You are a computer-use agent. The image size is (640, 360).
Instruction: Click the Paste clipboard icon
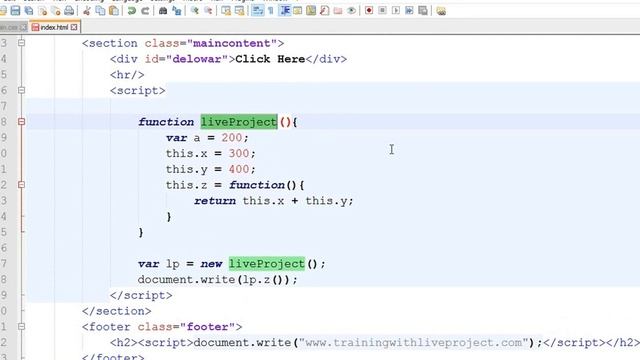(x=114, y=11)
